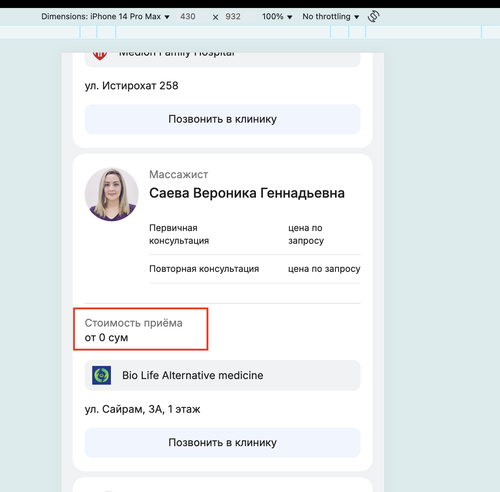
Task: Click Первичная консультация label
Action: [x=179, y=234]
